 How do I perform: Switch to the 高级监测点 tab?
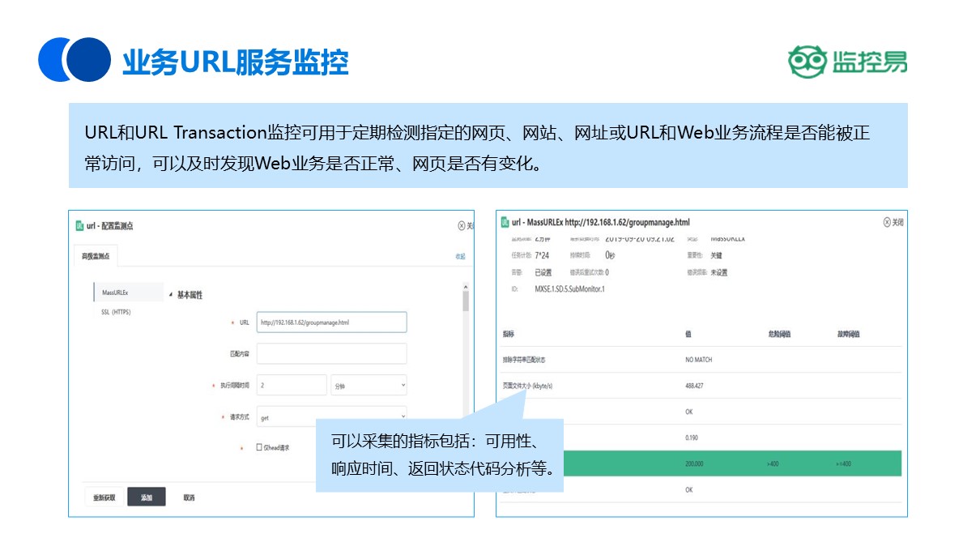96,256
